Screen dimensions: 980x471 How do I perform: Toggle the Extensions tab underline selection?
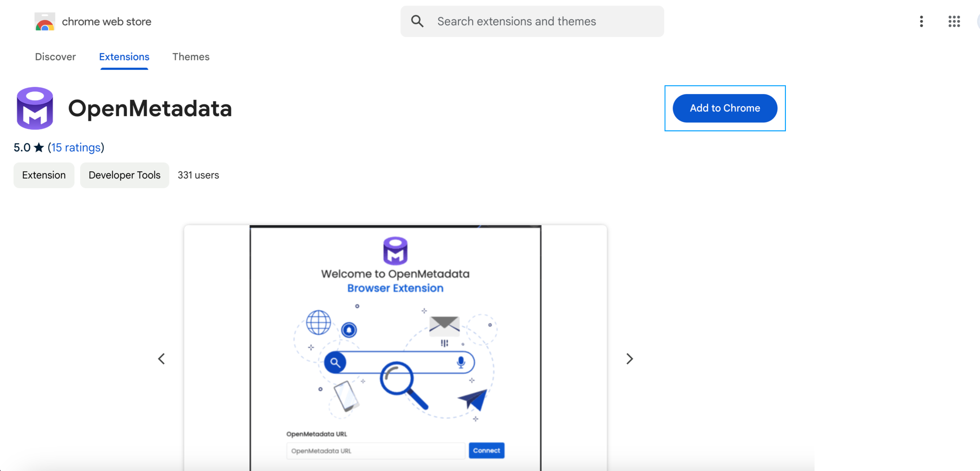click(124, 57)
